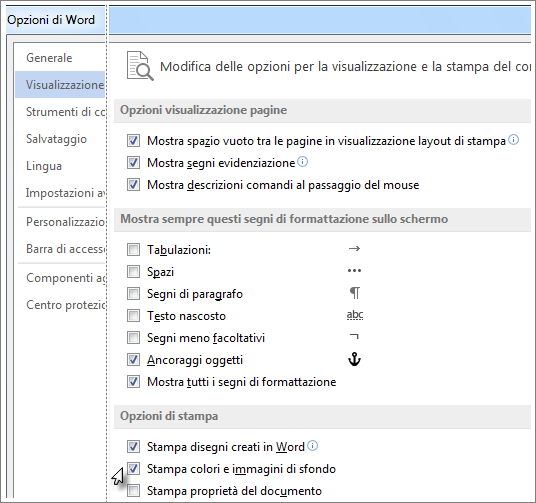This screenshot has width=536, height=503.
Task: Check the Testo nascosto option
Action: pos(133,316)
